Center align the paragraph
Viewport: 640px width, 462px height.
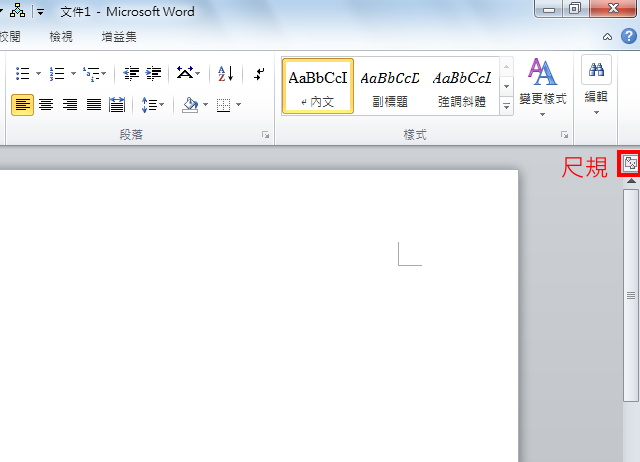pyautogui.click(x=46, y=104)
